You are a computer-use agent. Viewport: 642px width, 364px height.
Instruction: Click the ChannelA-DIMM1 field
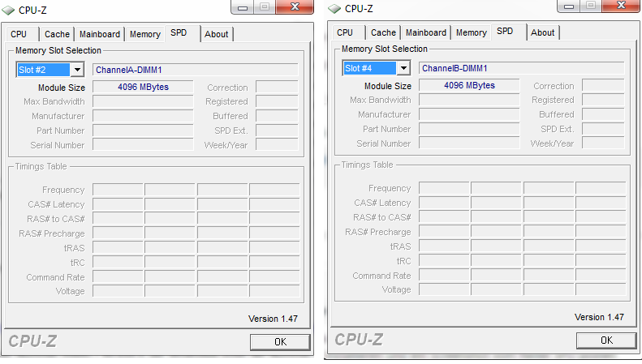[x=196, y=70]
